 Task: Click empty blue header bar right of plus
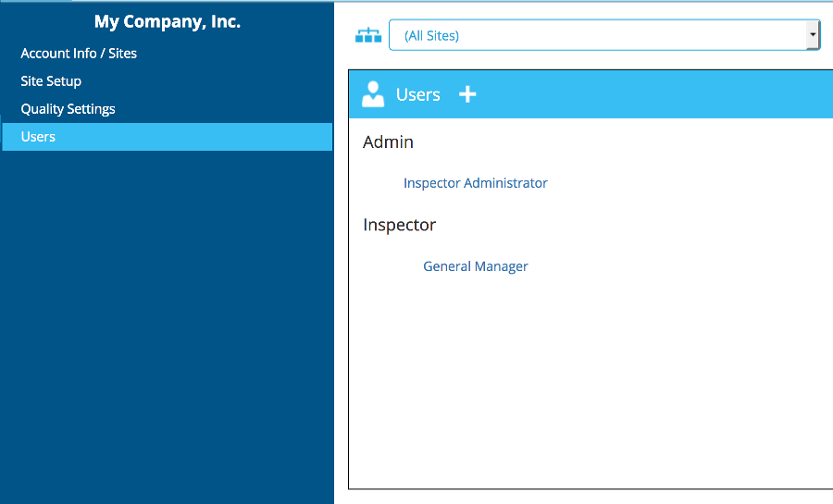[648, 94]
